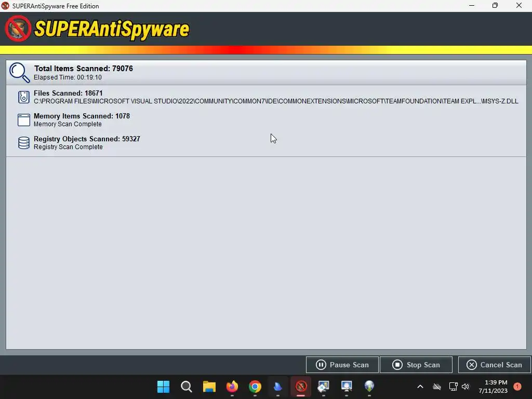
Task: Select the Total Items Scanned: 79076 text
Action: click(x=84, y=69)
